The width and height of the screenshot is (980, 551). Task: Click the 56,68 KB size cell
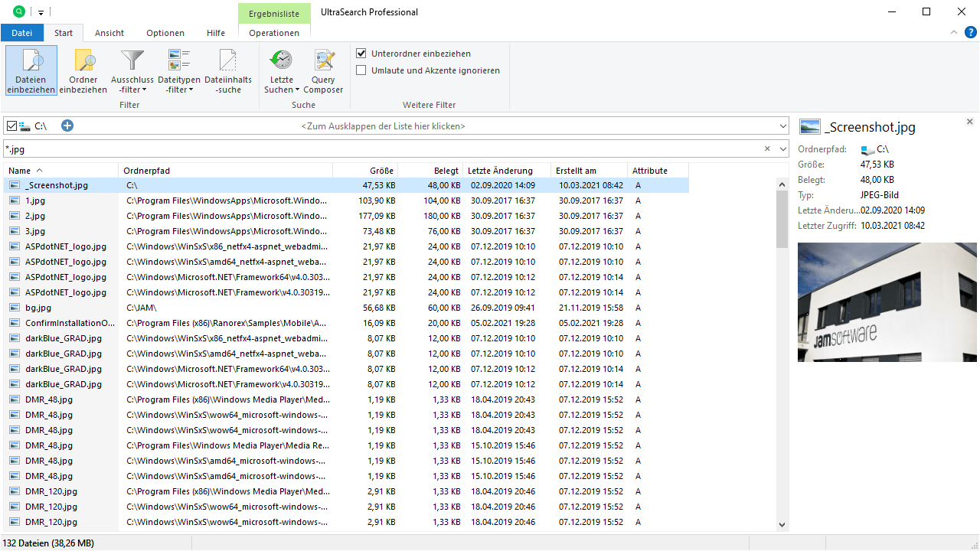(379, 308)
